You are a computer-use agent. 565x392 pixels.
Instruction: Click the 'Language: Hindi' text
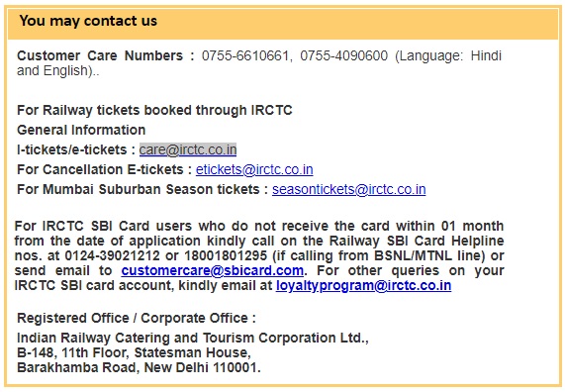point(448,55)
